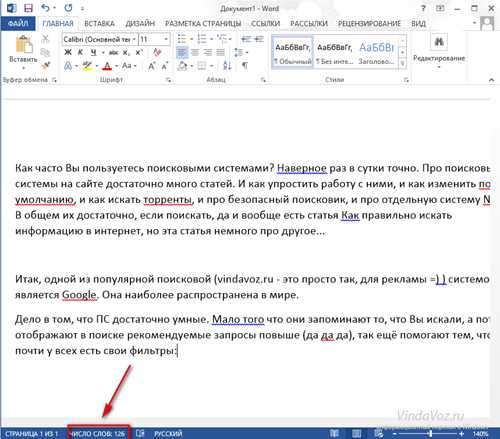
Task: Click the Borders grid icon
Action: (x=202, y=66)
